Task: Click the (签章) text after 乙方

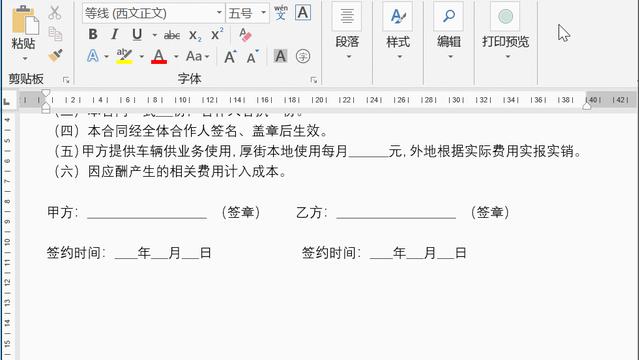Action: click(x=490, y=212)
